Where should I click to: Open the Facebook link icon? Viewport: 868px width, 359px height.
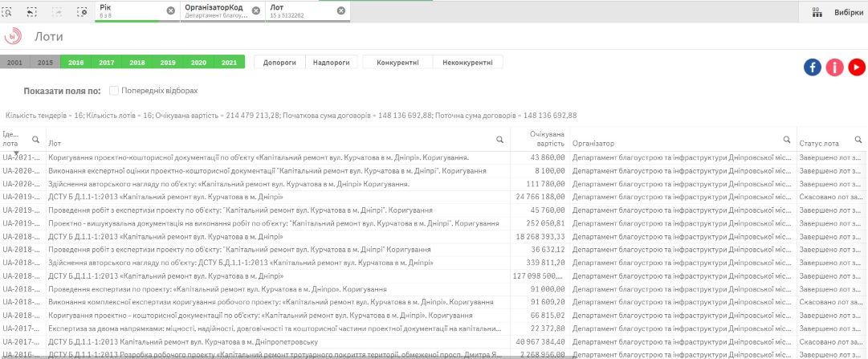(x=812, y=67)
